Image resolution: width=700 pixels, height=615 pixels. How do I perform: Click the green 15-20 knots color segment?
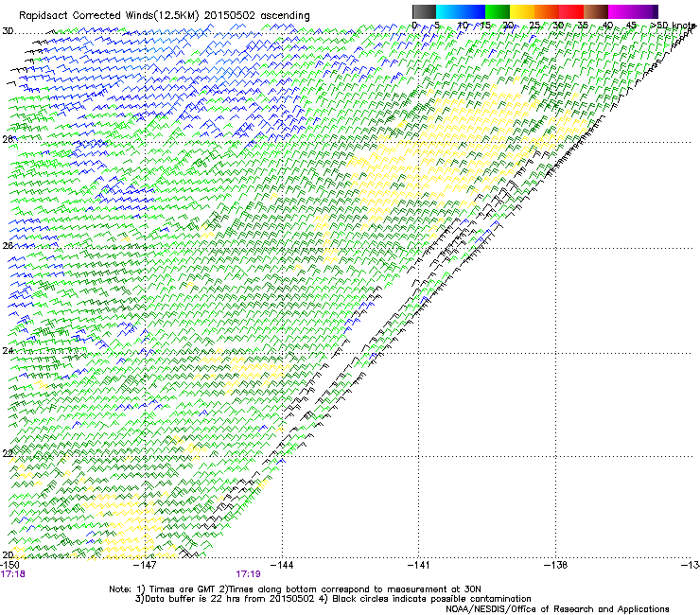498,11
